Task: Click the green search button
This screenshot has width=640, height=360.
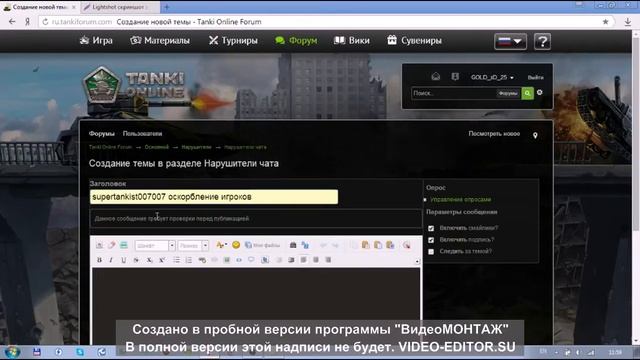Action: 527,93
